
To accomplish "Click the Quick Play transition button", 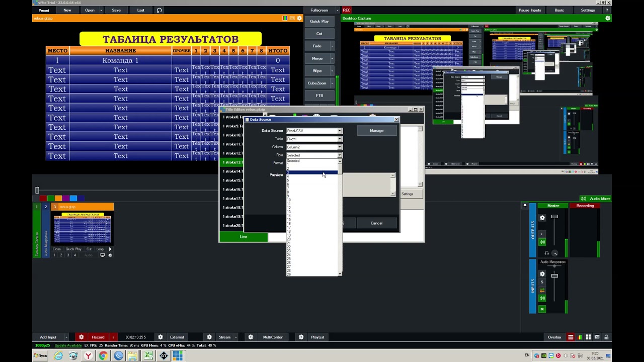I will tap(319, 22).
